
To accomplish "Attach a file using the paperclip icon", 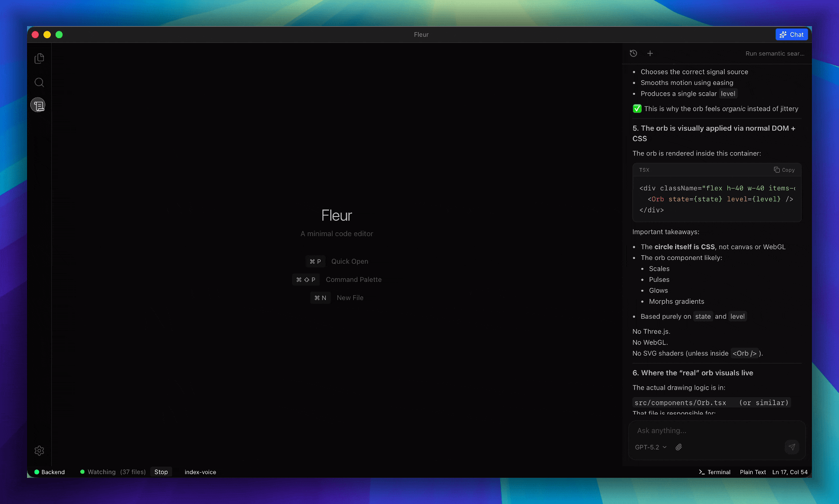I will [x=679, y=447].
